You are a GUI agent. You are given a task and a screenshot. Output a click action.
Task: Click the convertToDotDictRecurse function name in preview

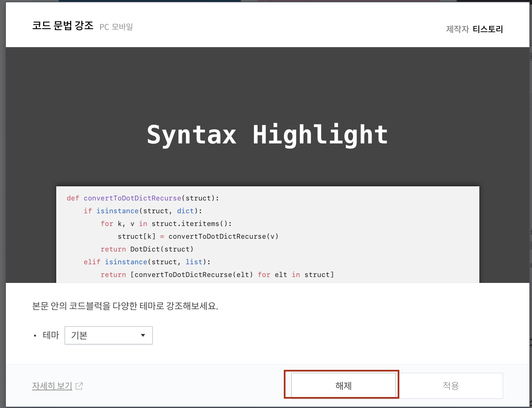(x=132, y=198)
